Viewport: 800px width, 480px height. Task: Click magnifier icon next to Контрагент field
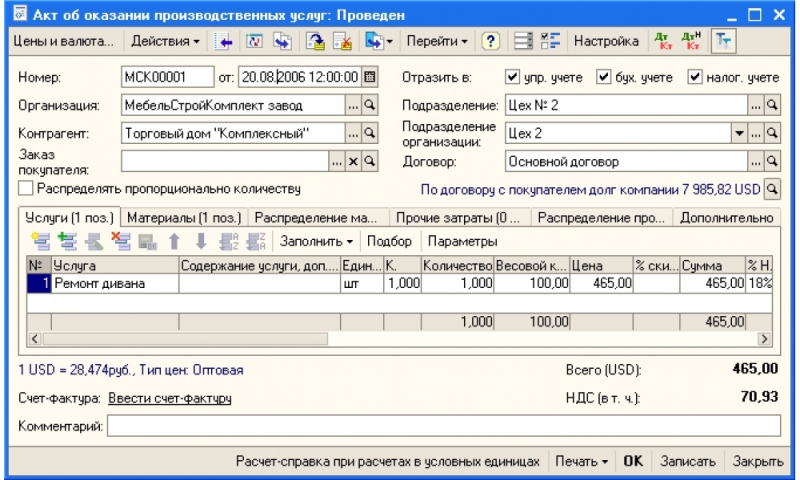[x=370, y=132]
